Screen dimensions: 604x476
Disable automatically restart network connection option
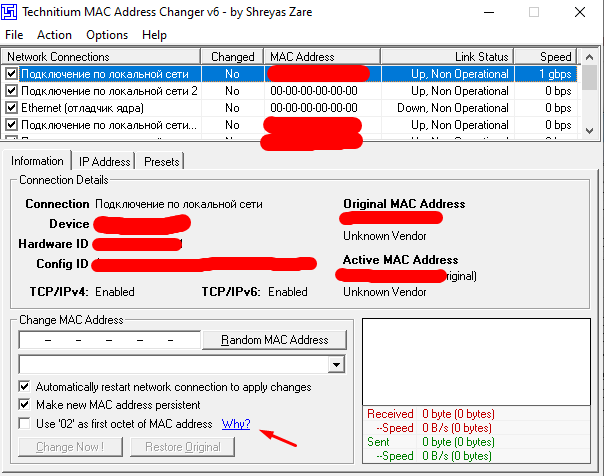point(24,386)
